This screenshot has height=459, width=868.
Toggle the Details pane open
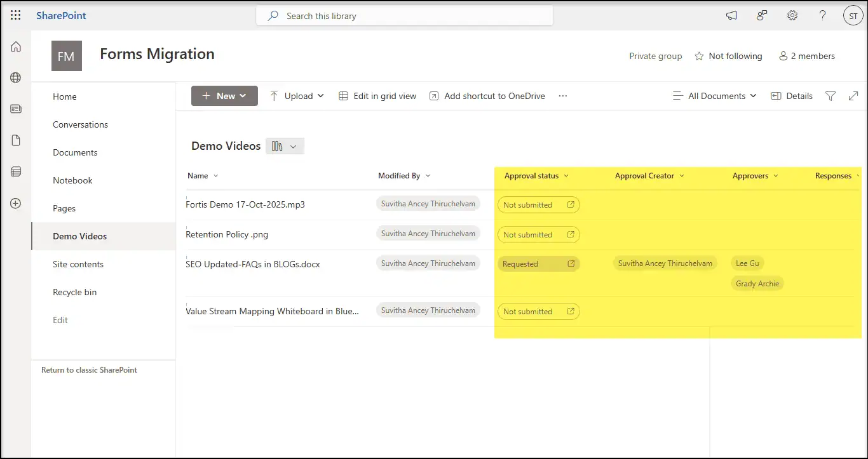point(791,96)
